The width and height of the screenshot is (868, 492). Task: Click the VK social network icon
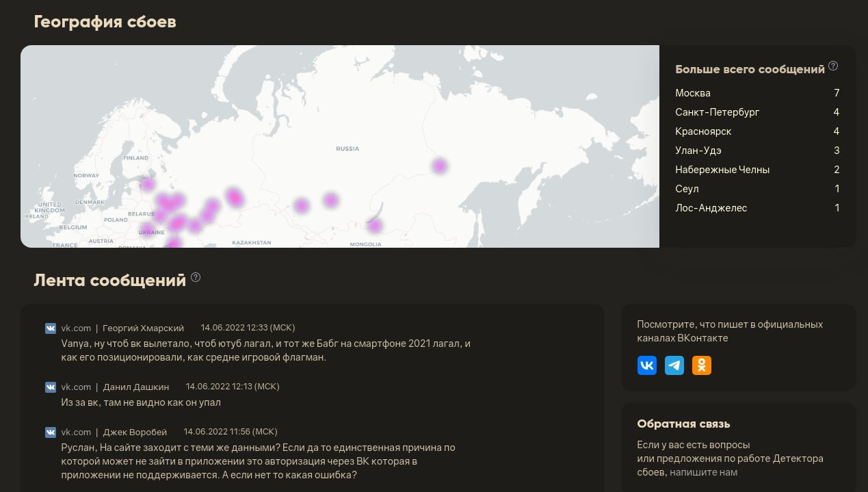point(646,365)
